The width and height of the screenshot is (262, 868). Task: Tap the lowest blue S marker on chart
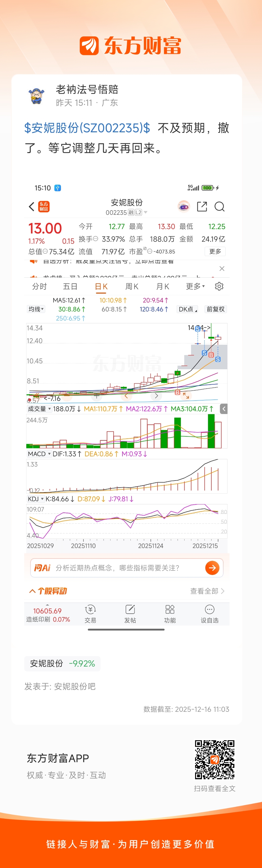click(x=218, y=360)
